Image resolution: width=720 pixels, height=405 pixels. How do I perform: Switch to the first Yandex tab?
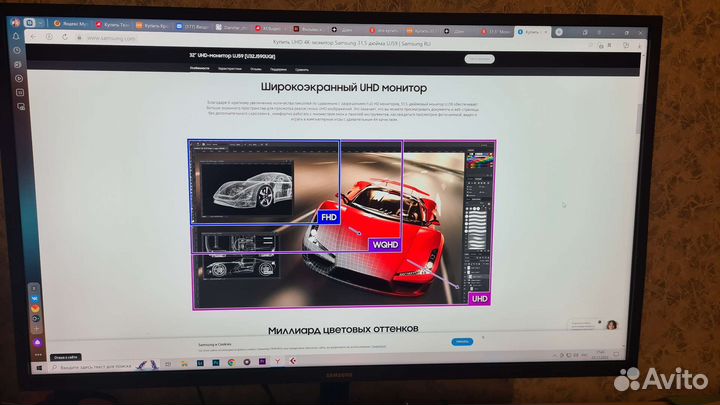click(70, 23)
